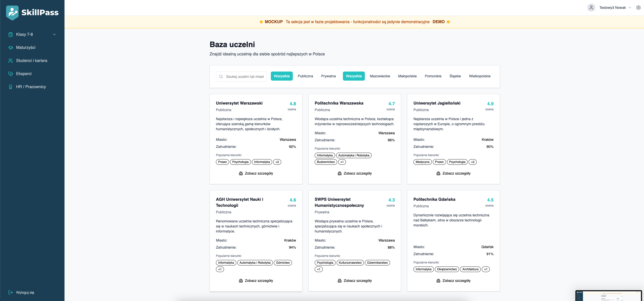
Task: Click Kulturoznawstwo tag on SWPS card
Action: (350, 263)
